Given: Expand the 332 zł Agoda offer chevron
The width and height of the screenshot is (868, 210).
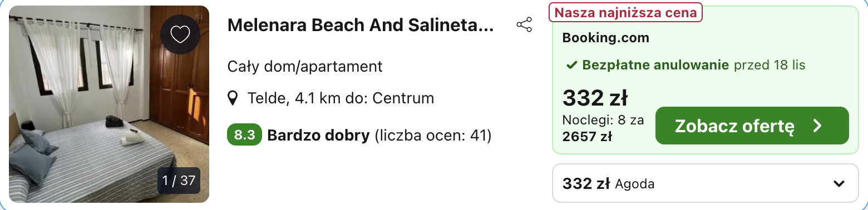Looking at the screenshot, I should [x=839, y=184].
